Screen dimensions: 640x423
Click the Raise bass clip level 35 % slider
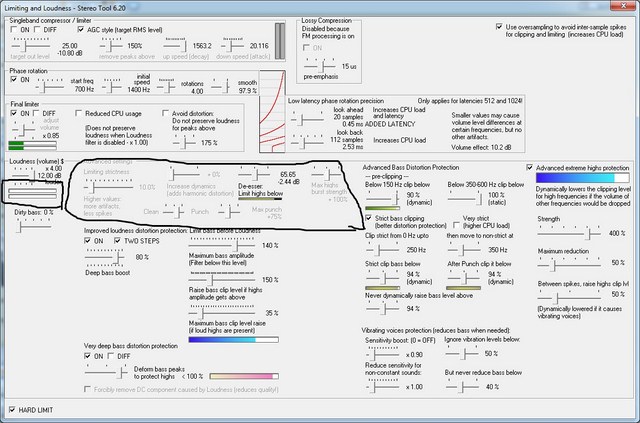pyautogui.click(x=222, y=312)
